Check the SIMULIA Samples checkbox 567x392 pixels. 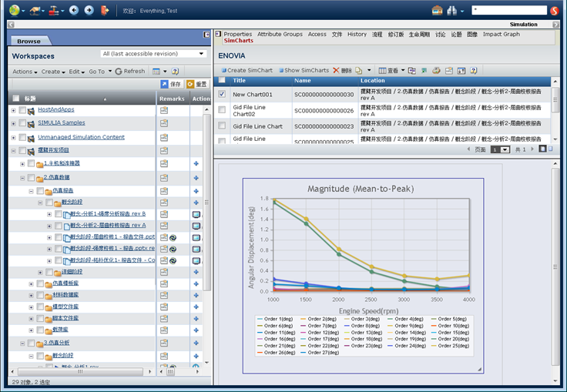[x=22, y=123]
